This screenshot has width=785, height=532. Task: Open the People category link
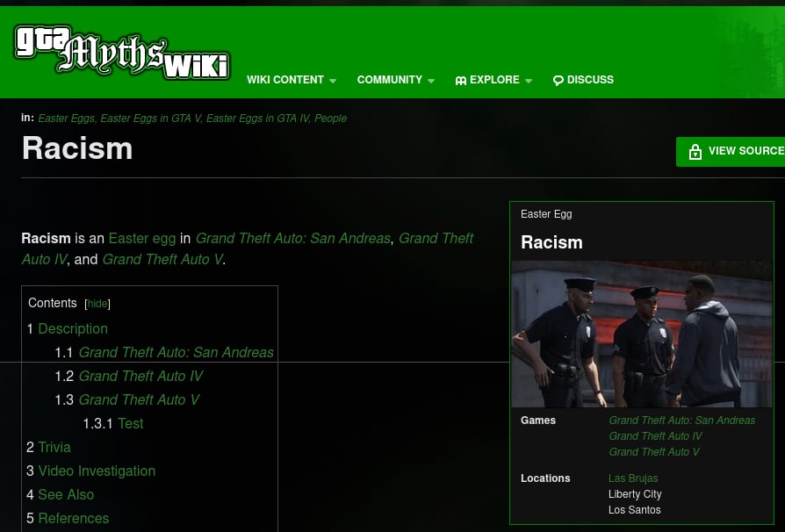click(x=330, y=119)
